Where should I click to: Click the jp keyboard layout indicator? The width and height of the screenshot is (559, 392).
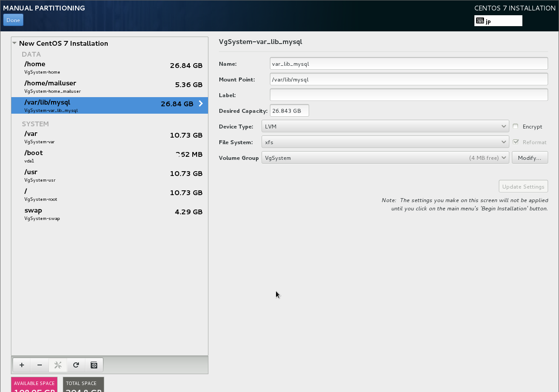pos(498,21)
